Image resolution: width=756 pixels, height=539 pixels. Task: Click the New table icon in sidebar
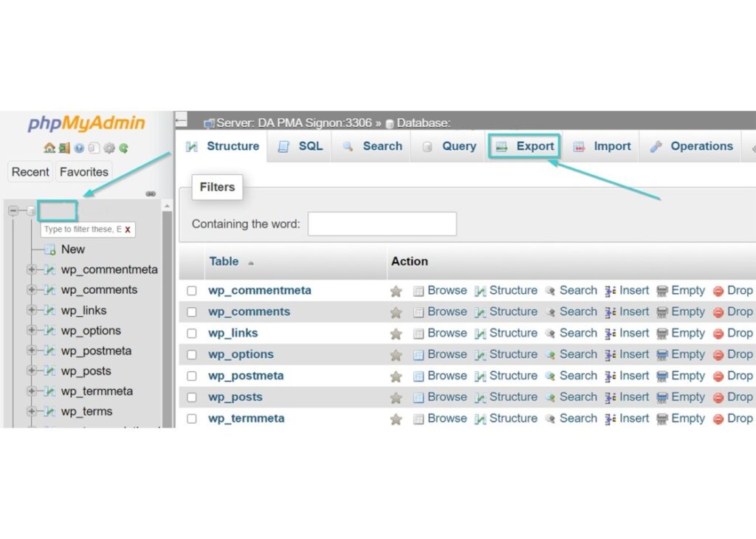pos(49,250)
